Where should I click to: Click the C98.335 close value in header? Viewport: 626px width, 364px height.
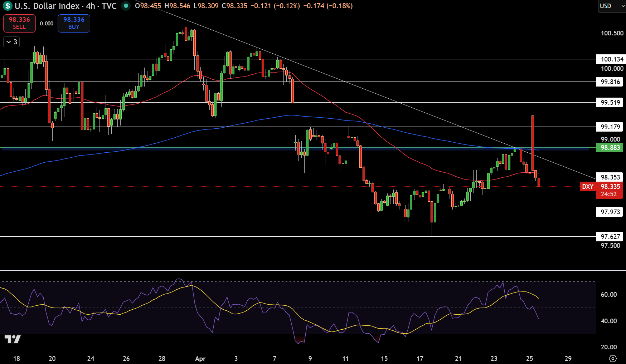click(x=234, y=6)
